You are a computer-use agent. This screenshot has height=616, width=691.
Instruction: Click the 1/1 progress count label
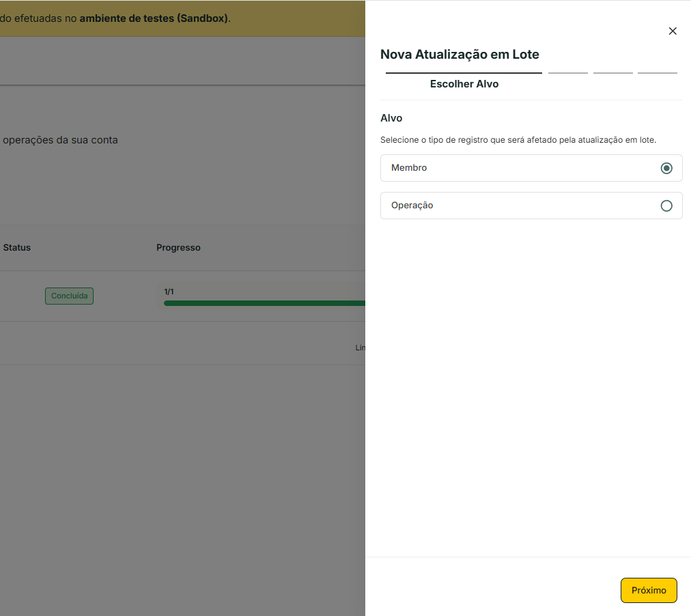point(169,292)
